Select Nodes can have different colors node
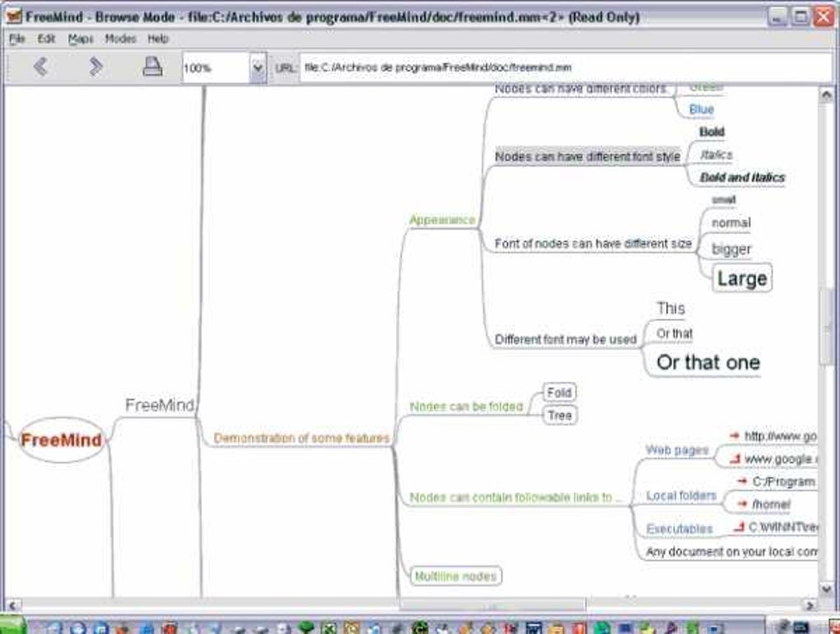840x634 pixels. click(581, 89)
